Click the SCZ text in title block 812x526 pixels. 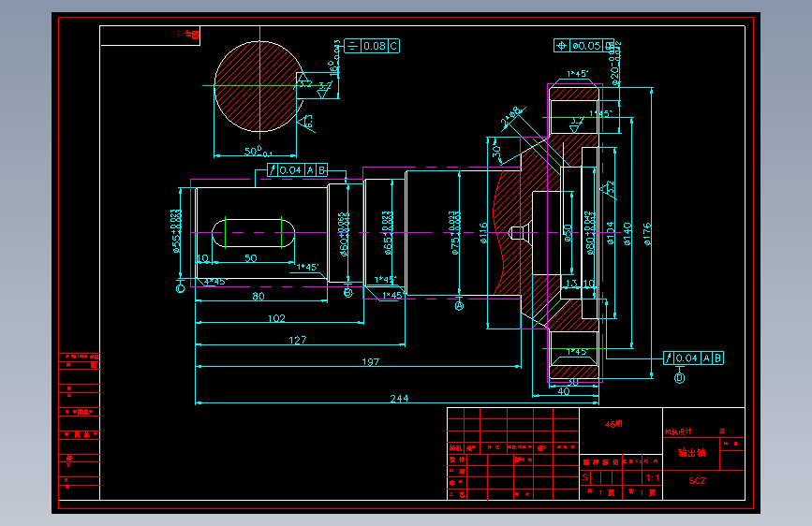pyautogui.click(x=697, y=480)
